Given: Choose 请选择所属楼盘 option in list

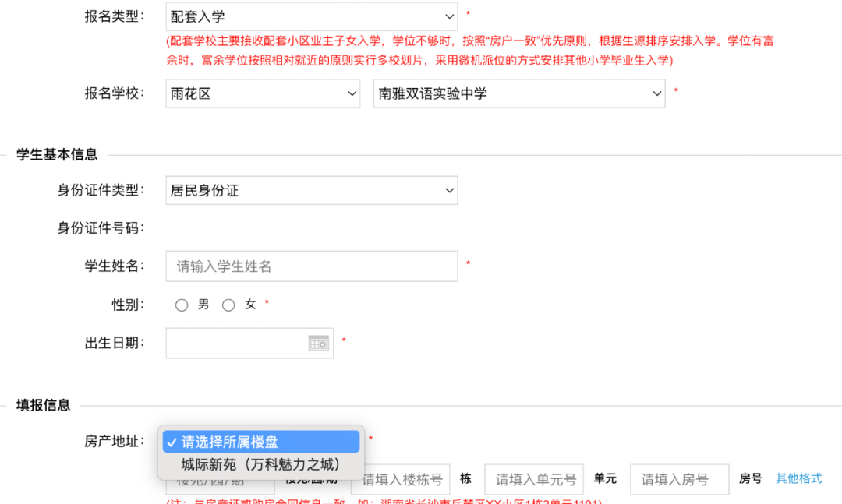Looking at the screenshot, I should point(261,442).
